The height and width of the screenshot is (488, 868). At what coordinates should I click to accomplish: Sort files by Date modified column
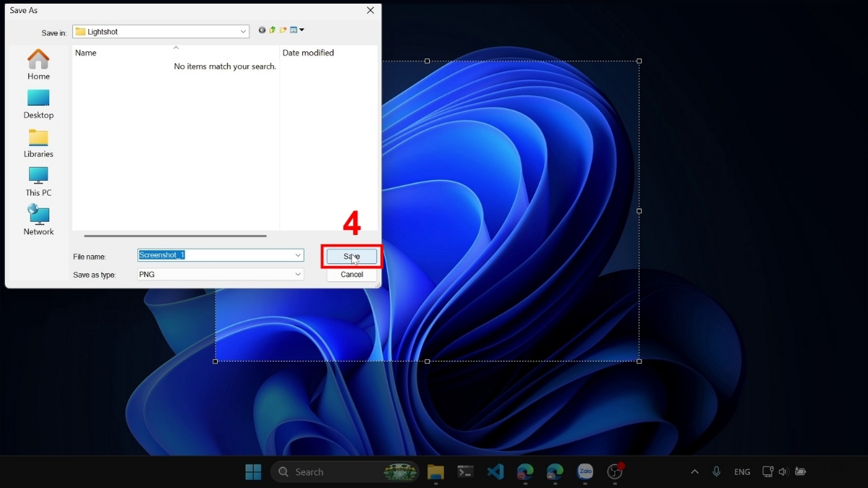pos(328,53)
